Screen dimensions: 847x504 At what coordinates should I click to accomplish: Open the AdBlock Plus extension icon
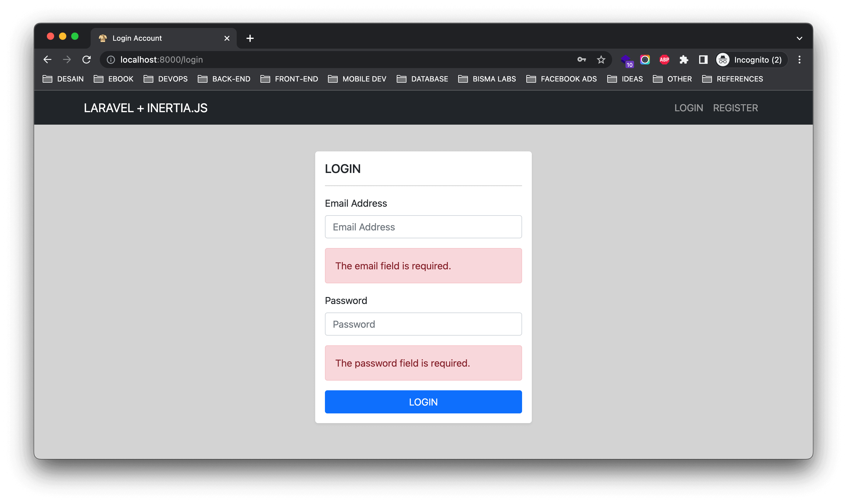tap(664, 60)
